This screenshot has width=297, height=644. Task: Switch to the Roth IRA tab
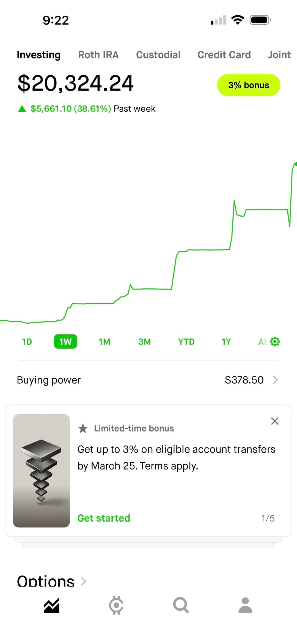tap(98, 55)
